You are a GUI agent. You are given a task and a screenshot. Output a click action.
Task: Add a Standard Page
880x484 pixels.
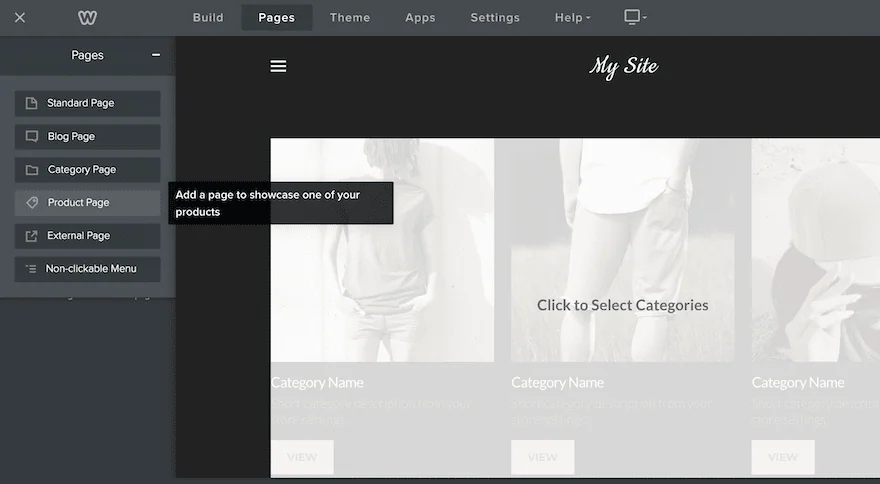click(88, 103)
